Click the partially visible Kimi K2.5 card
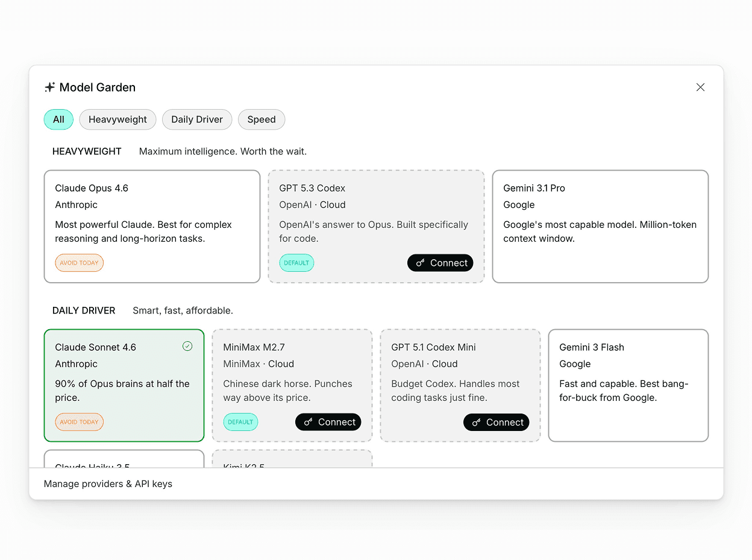 [292, 459]
